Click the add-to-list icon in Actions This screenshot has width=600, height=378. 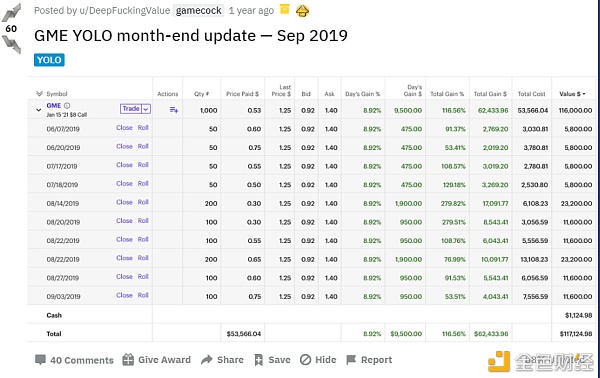[x=174, y=110]
